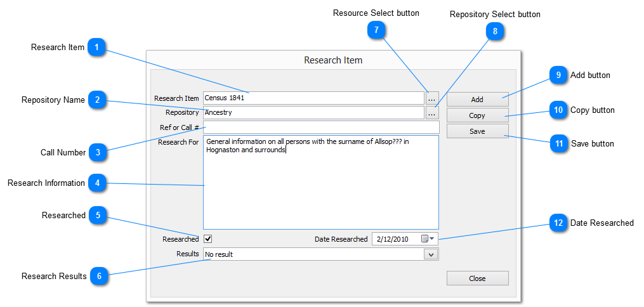Click the Resource Select ellipsis button
The height and width of the screenshot is (307, 644).
pos(431,98)
